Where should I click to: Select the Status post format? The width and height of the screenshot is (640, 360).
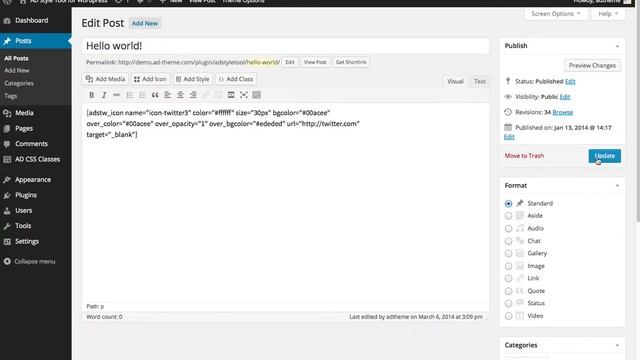508,303
